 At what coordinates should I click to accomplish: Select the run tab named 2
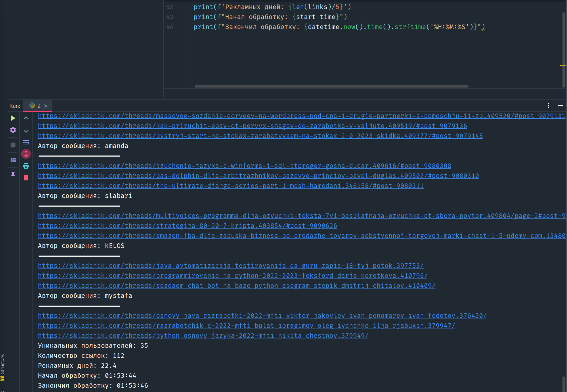35,106
